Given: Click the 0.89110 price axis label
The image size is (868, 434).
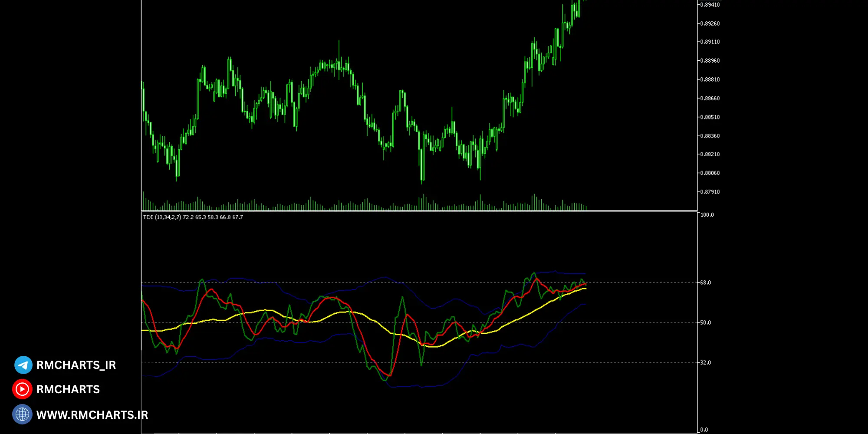Looking at the screenshot, I should coord(710,42).
